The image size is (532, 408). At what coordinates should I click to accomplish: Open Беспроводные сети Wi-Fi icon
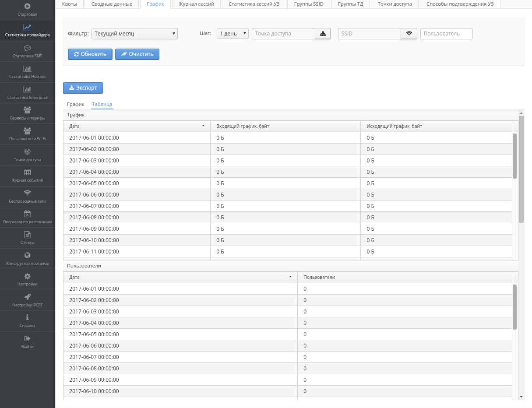point(27,193)
